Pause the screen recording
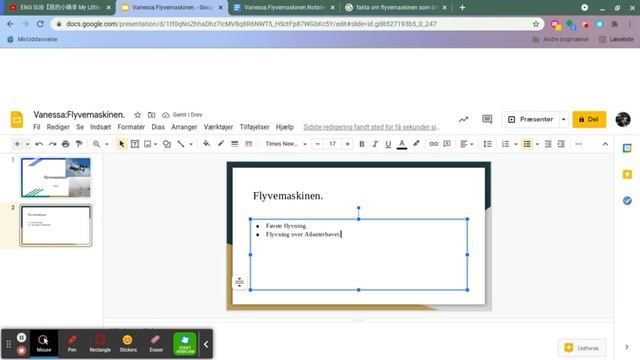The width and height of the screenshot is (640, 360). (x=22, y=338)
